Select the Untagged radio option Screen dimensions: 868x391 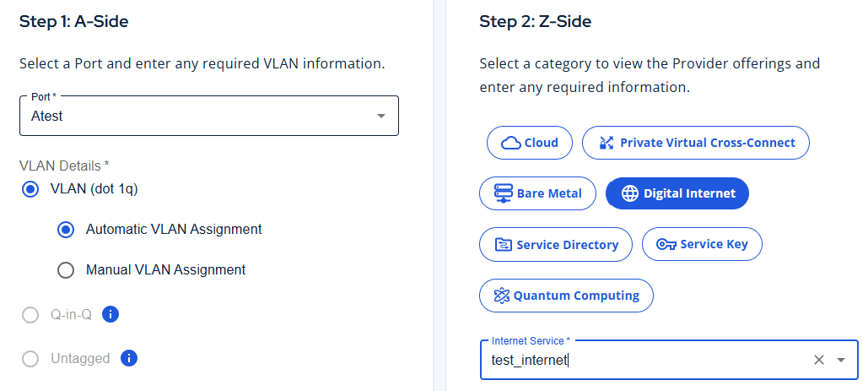point(30,359)
